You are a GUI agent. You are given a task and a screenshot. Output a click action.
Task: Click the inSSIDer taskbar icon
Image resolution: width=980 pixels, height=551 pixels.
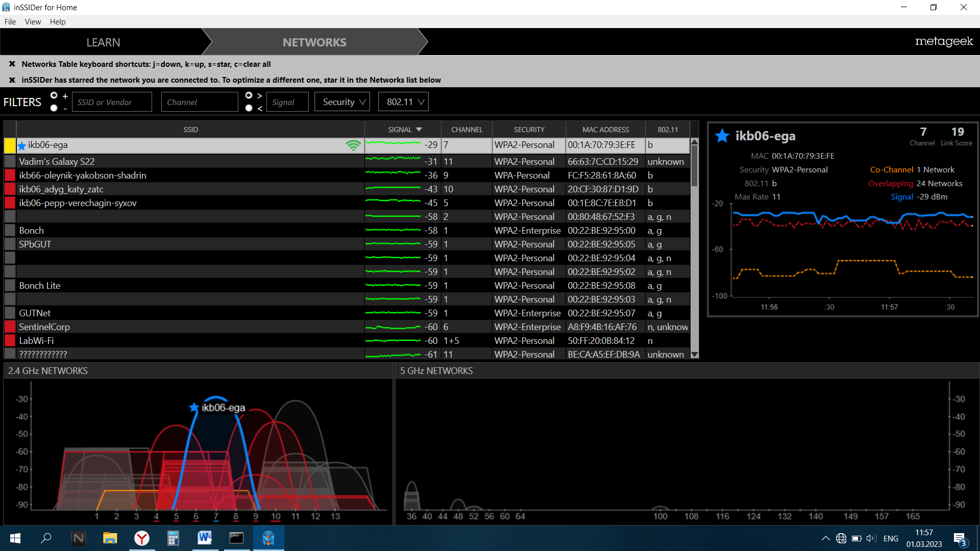(x=268, y=538)
